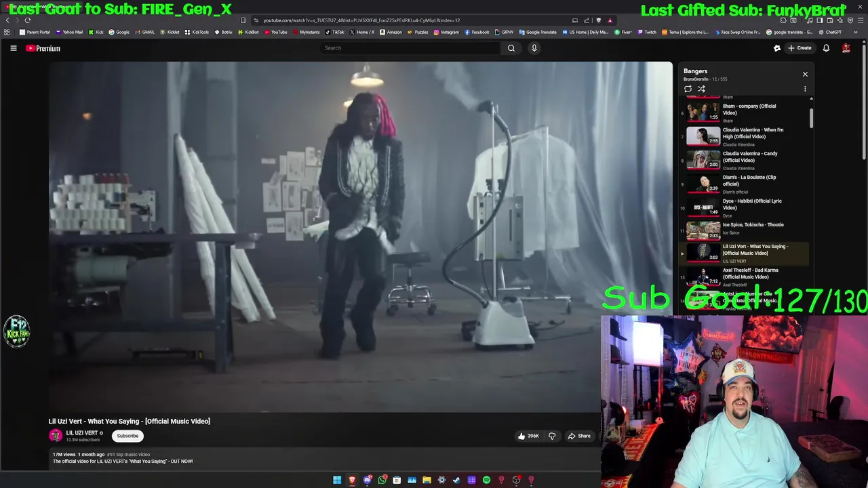Select Ice Spice, Tokischa - Thootie entry
The width and height of the screenshot is (868, 488).
click(x=745, y=230)
